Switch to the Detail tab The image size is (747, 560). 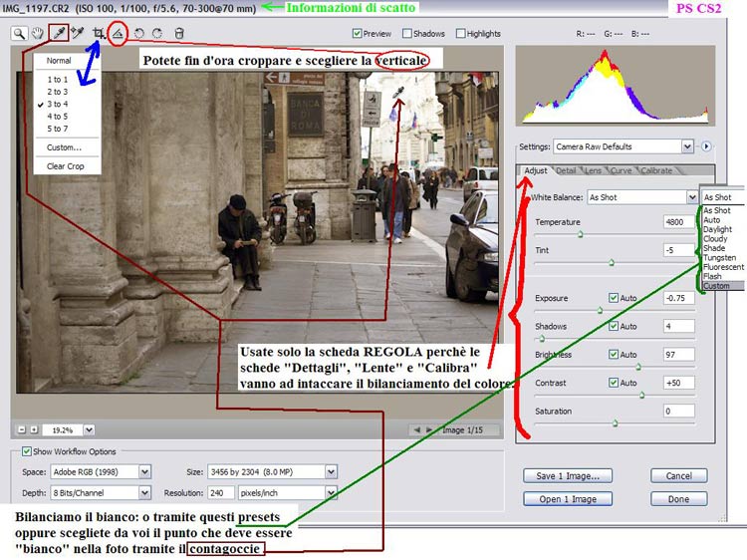point(566,171)
